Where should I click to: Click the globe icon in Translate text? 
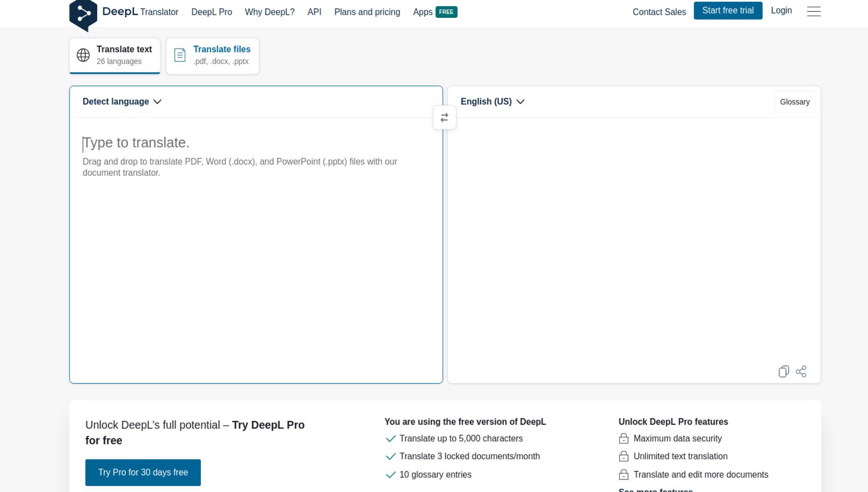pos(83,55)
